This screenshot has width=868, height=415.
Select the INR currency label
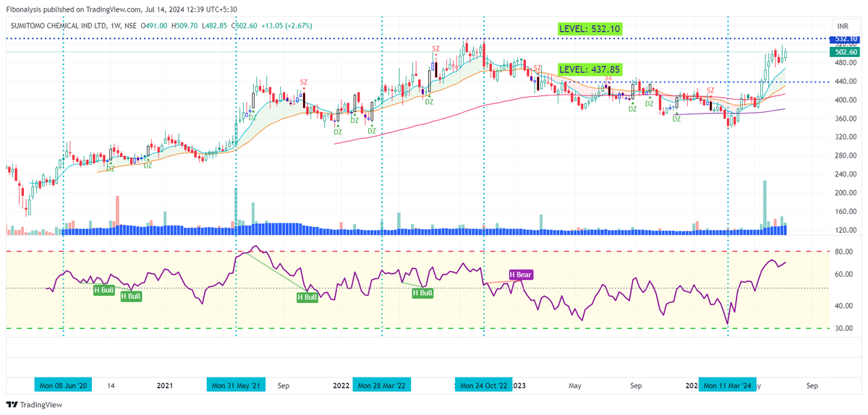(842, 26)
